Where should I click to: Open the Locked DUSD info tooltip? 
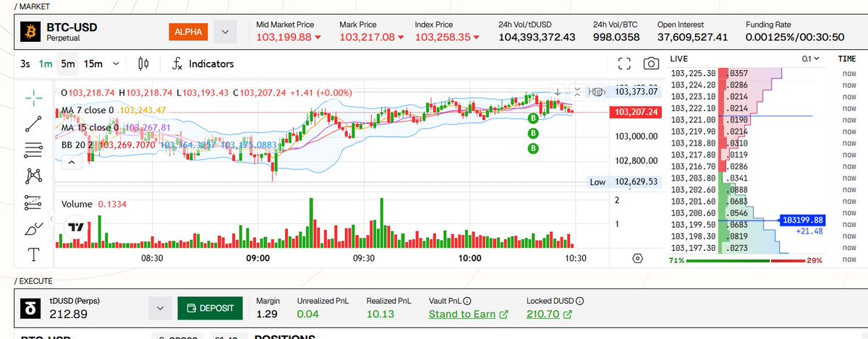[580, 301]
